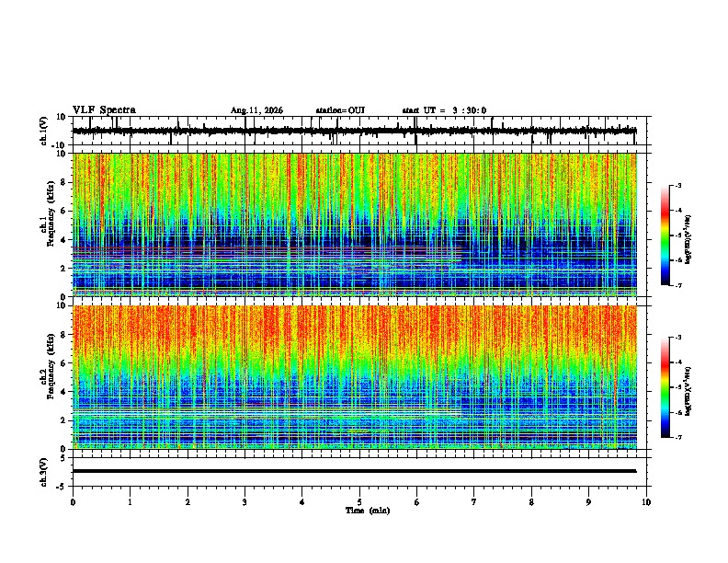This screenshot has height=563, width=728.
Task: Click the ch.2 "Frequency (kHz)" axis label
Action: click(x=51, y=366)
